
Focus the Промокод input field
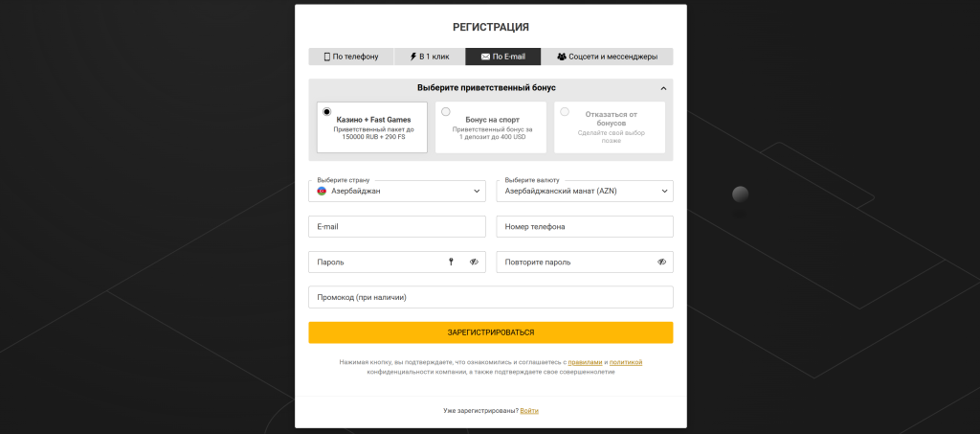[x=490, y=297]
